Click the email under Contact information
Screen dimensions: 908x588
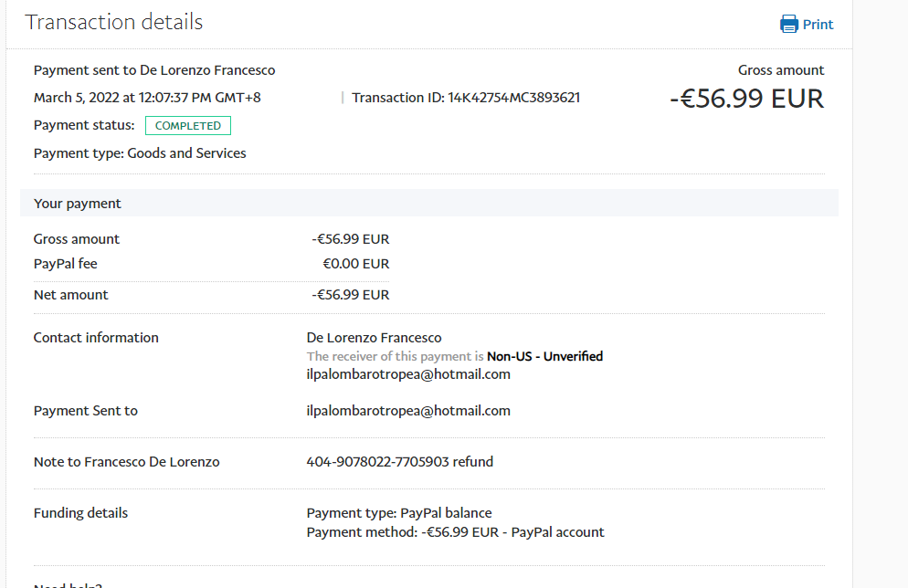click(x=408, y=374)
